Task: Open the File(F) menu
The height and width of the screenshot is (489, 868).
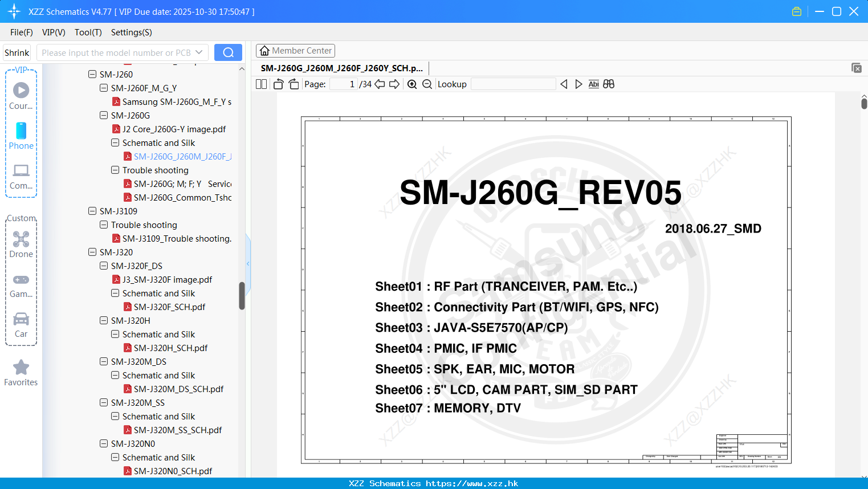Action: 22,32
